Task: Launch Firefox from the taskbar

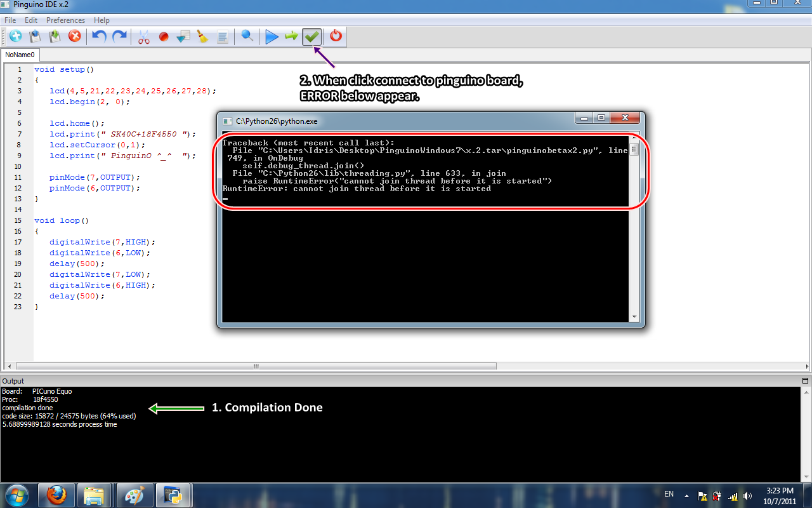Action: [x=56, y=495]
